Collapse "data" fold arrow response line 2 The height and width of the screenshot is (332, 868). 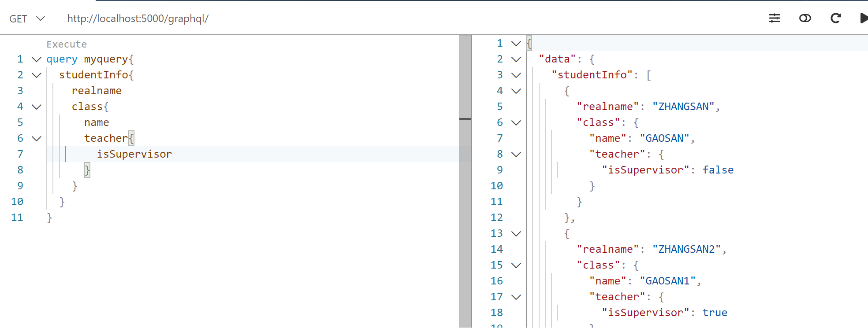coord(516,59)
